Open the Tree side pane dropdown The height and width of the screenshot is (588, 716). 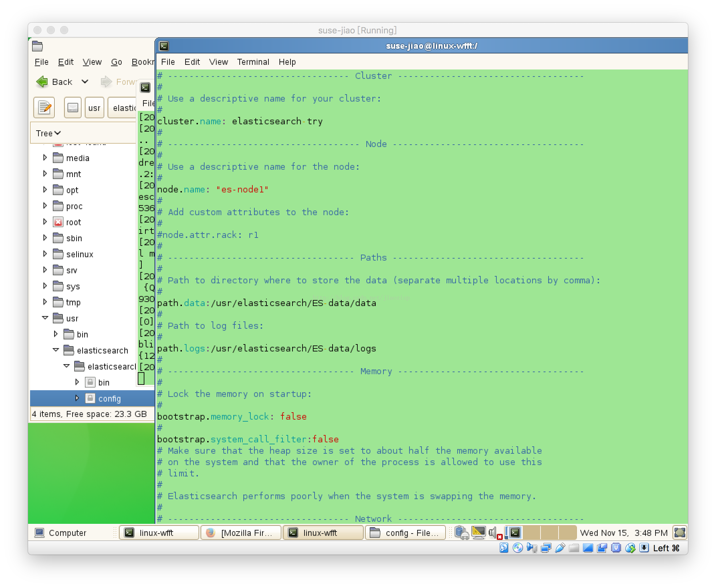(x=48, y=133)
